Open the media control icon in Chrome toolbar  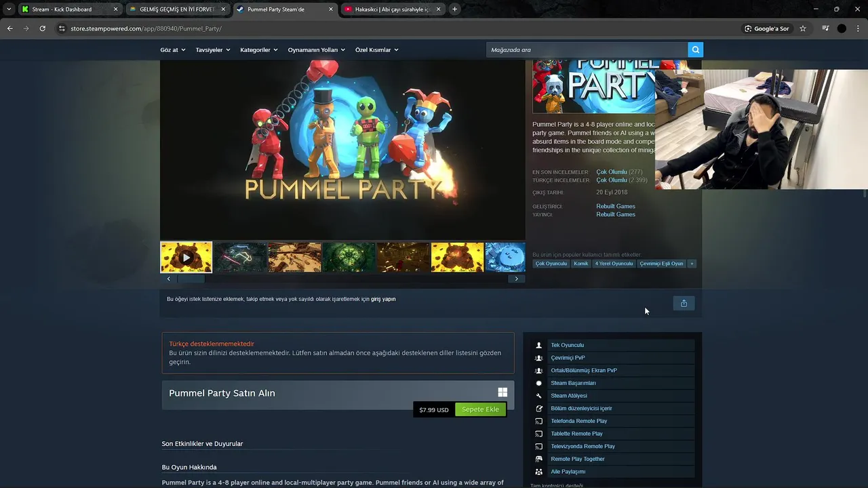(x=825, y=28)
